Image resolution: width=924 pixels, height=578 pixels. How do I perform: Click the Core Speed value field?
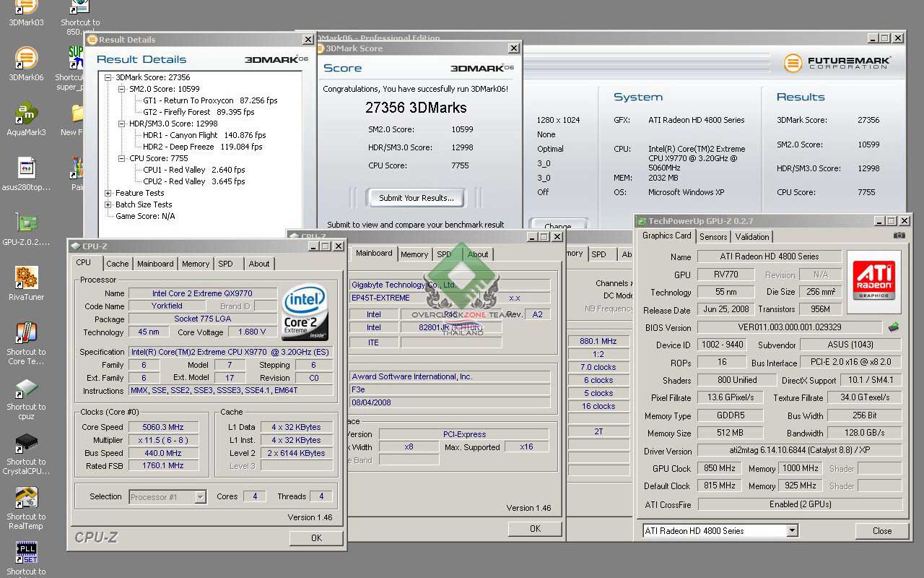tap(164, 427)
